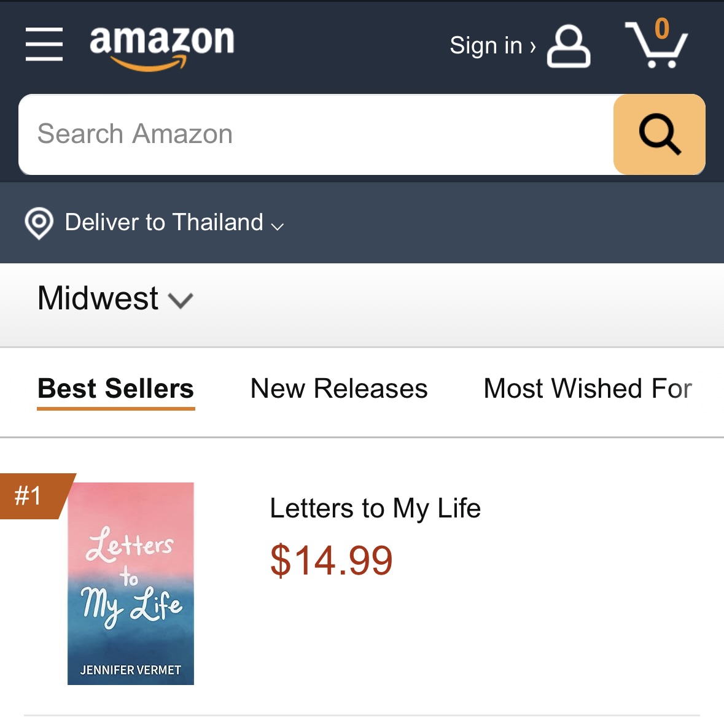Image resolution: width=724 pixels, height=728 pixels.
Task: Click the Deliver to Thailand text
Action: 164,222
